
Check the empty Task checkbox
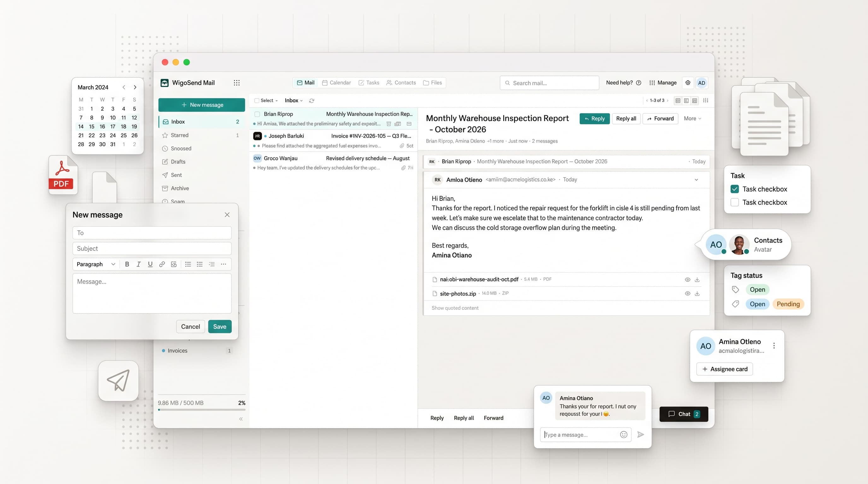(x=735, y=202)
